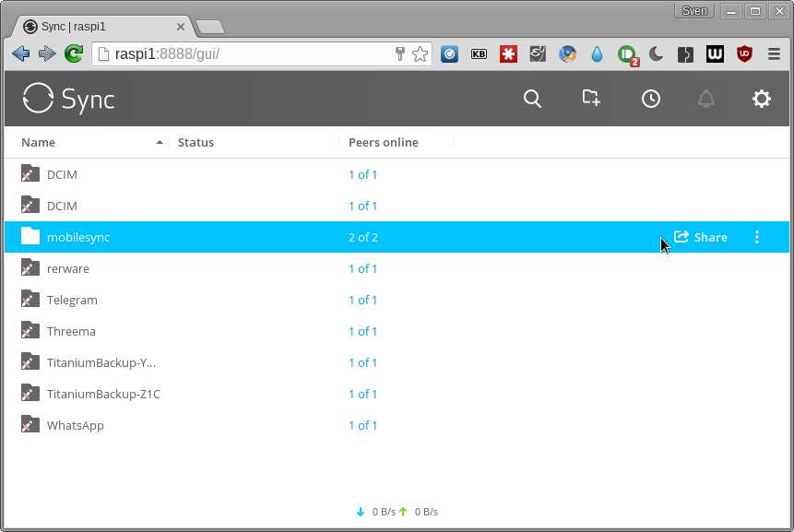The image size is (794, 532).
Task: Bookmark the page with the star
Action: pyautogui.click(x=420, y=53)
